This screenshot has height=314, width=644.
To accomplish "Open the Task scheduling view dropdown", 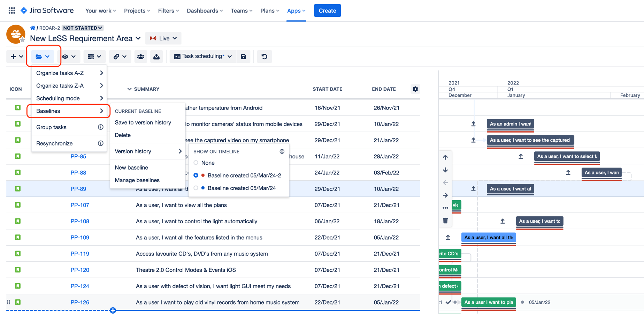I will 203,57.
